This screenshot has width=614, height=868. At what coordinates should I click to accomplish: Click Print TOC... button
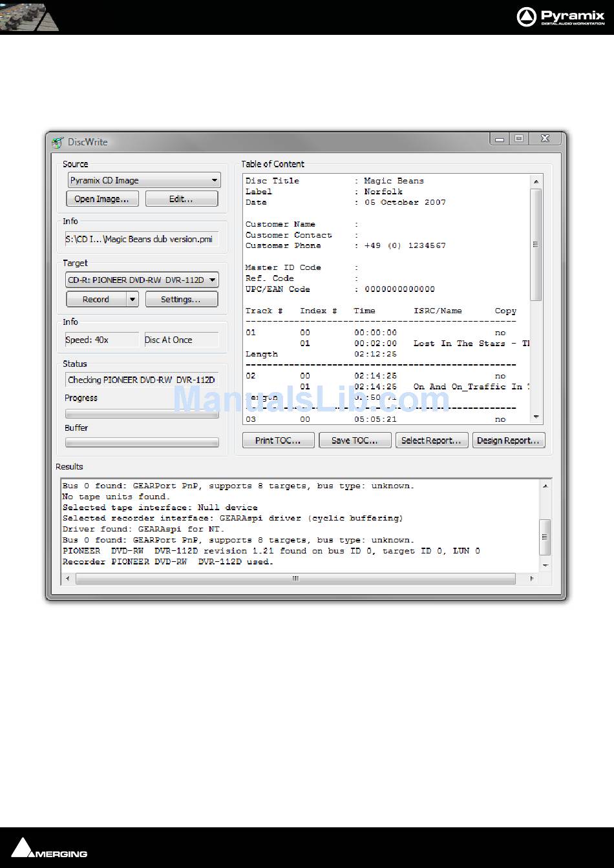278,440
